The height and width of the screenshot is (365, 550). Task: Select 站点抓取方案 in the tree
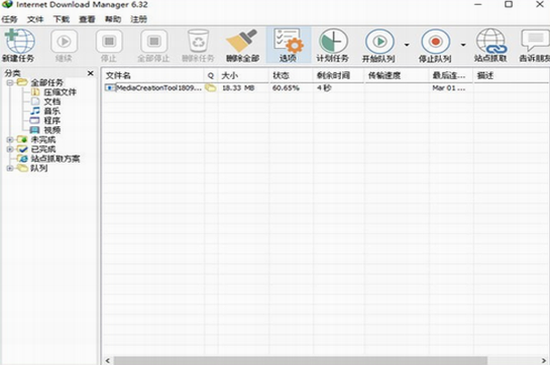(55, 159)
